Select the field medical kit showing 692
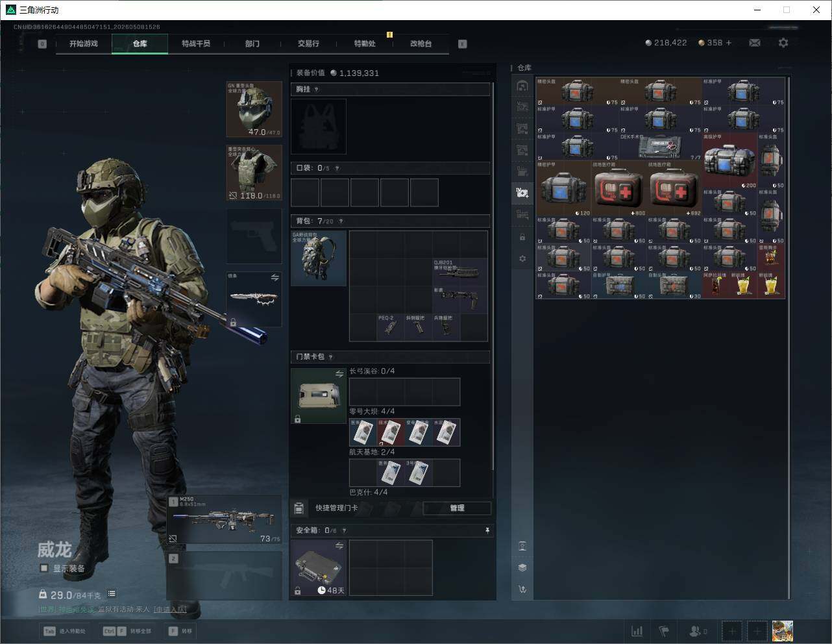The image size is (832, 644). 675,189
